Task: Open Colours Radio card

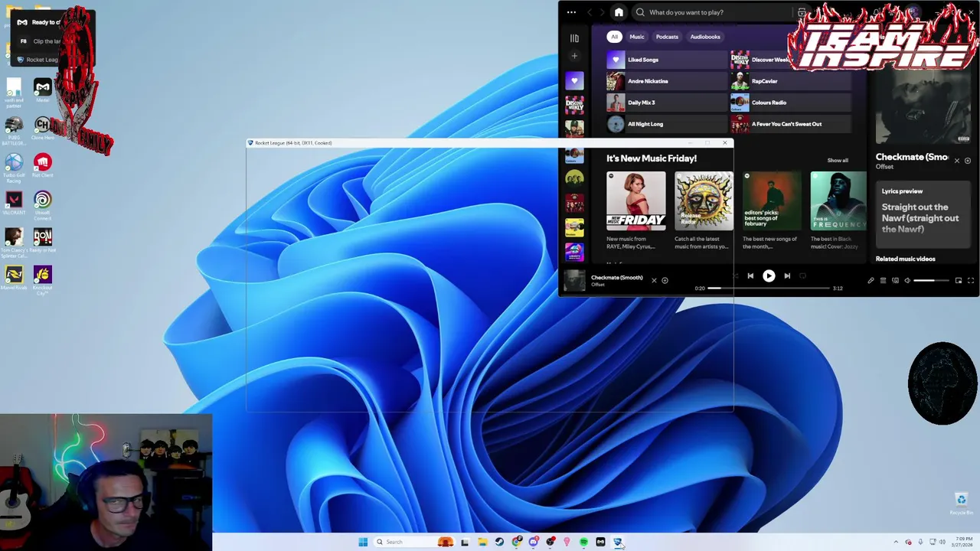Action: [790, 103]
